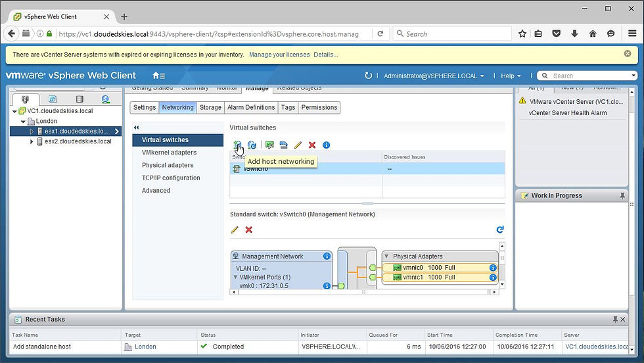Click the Migrate VMkernel adapter icon
Screen dimensions: 644x363
[283, 145]
